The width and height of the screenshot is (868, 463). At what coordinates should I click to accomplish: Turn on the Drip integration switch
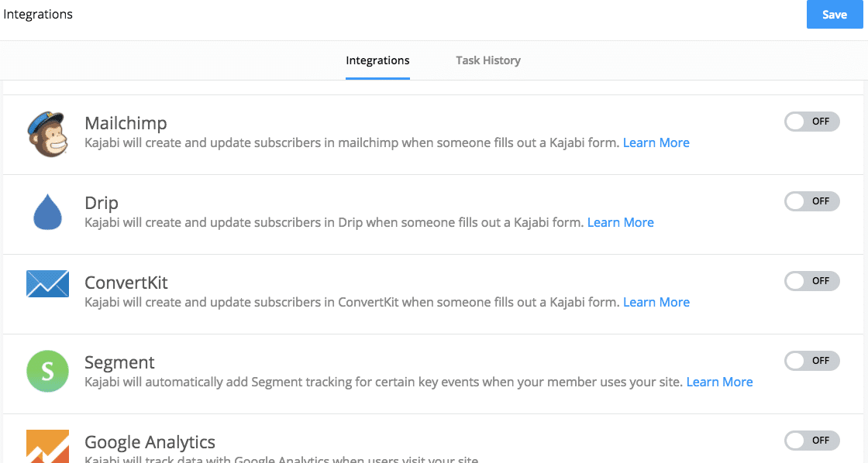point(811,201)
